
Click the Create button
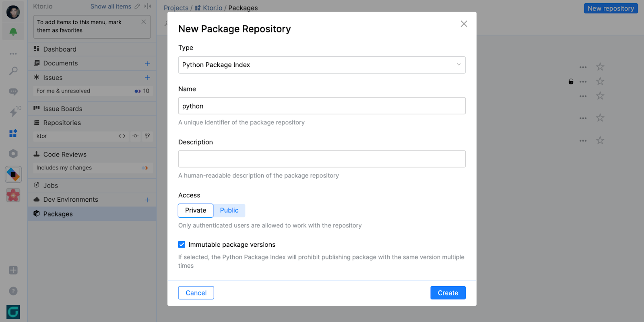point(448,293)
